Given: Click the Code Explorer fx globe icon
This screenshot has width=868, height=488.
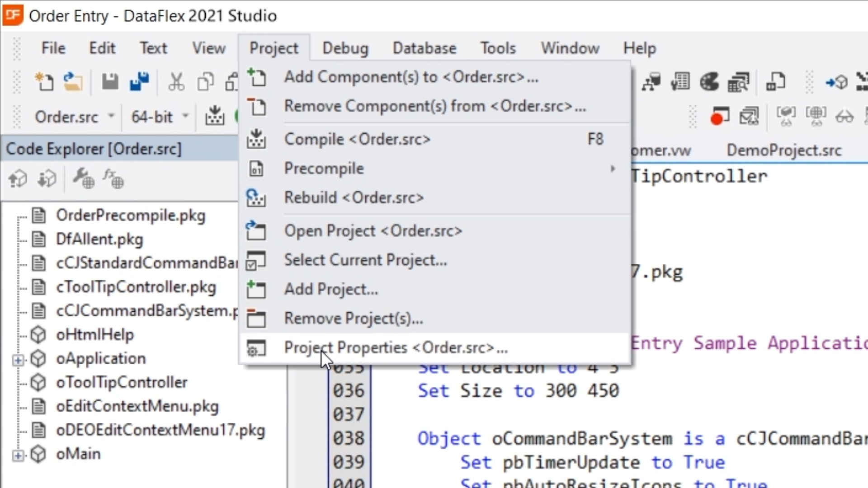Looking at the screenshot, I should point(113,179).
